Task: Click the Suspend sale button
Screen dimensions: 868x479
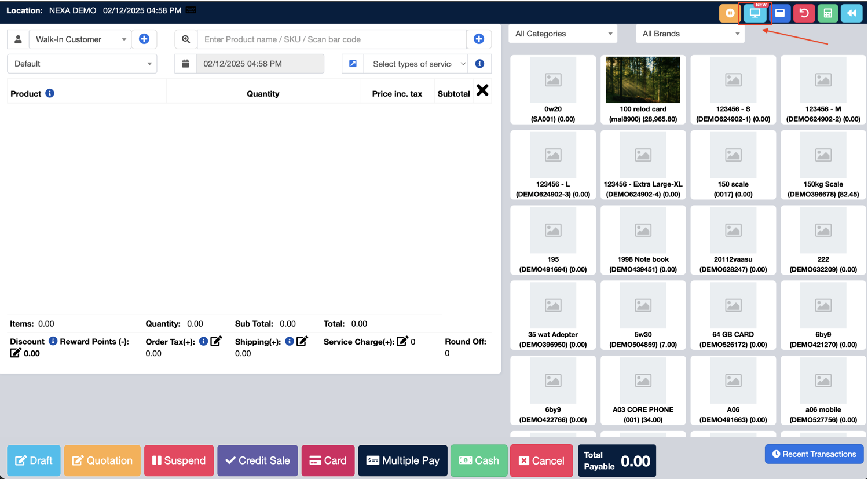Action: click(x=179, y=460)
